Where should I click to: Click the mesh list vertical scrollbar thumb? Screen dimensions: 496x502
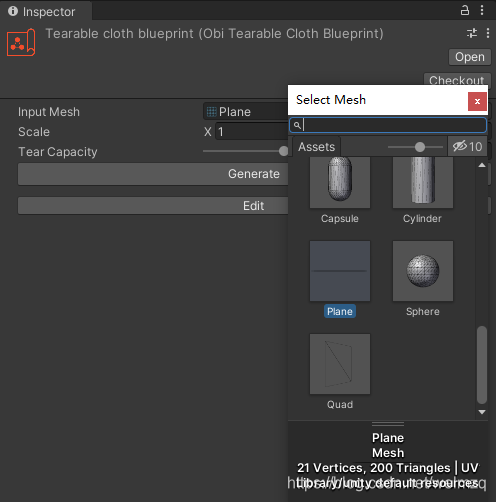tap(482, 365)
